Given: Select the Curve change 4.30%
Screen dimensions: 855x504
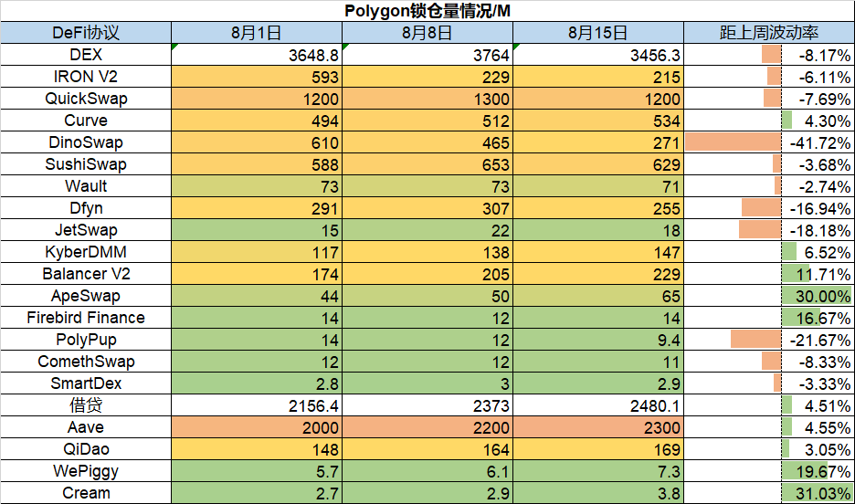Looking at the screenshot, I should (828, 121).
